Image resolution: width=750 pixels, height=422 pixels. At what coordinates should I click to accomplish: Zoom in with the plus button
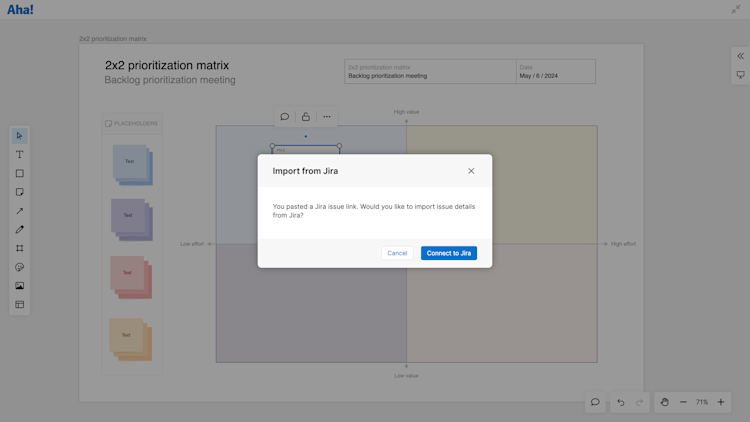[x=721, y=402]
